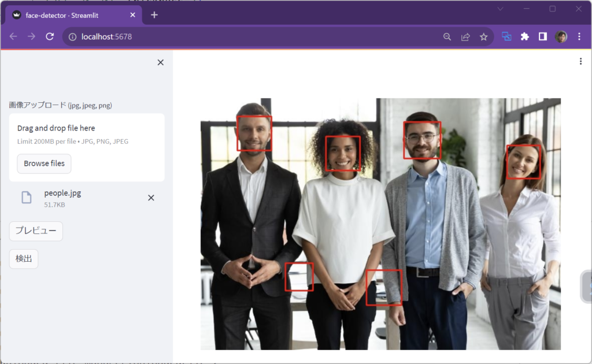Click the プレビュー button
Screen dimensions: 592x364
click(36, 231)
